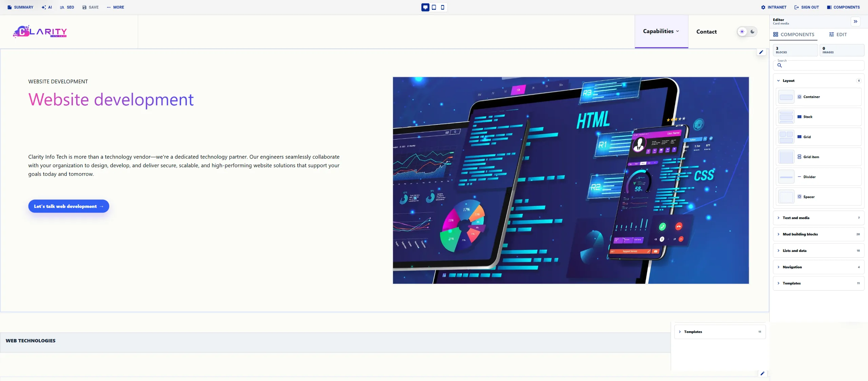Click the 0 Images counter card

pos(842,50)
